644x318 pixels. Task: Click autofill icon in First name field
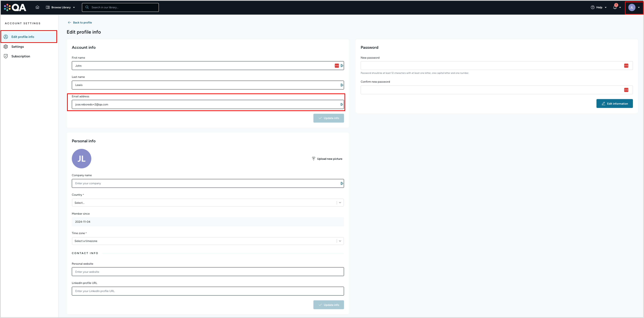(x=342, y=66)
